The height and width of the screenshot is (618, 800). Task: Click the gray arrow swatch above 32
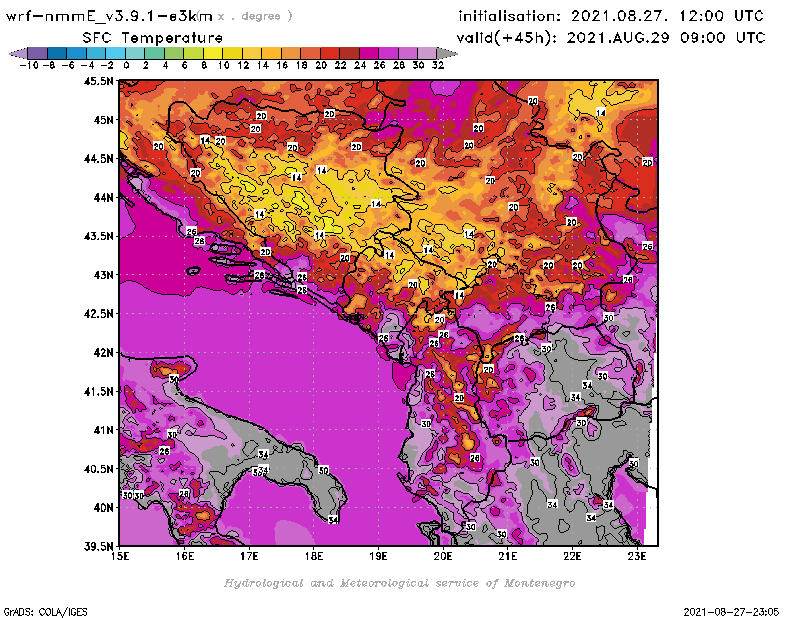pos(447,53)
